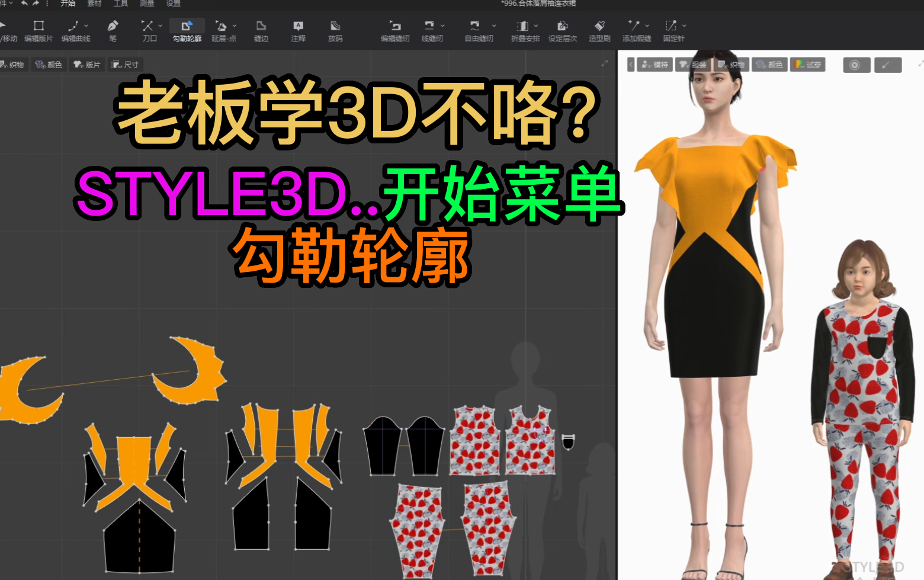Open 固定针 tool dropdown arrow
Image resolution: width=924 pixels, height=580 pixels.
coord(684,25)
